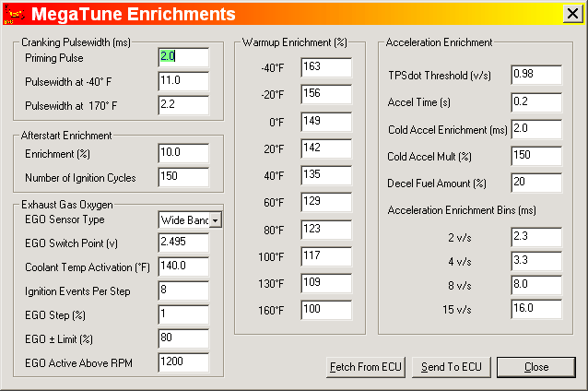
Task: Edit the EGO Active Above RPM field
Action: point(182,362)
